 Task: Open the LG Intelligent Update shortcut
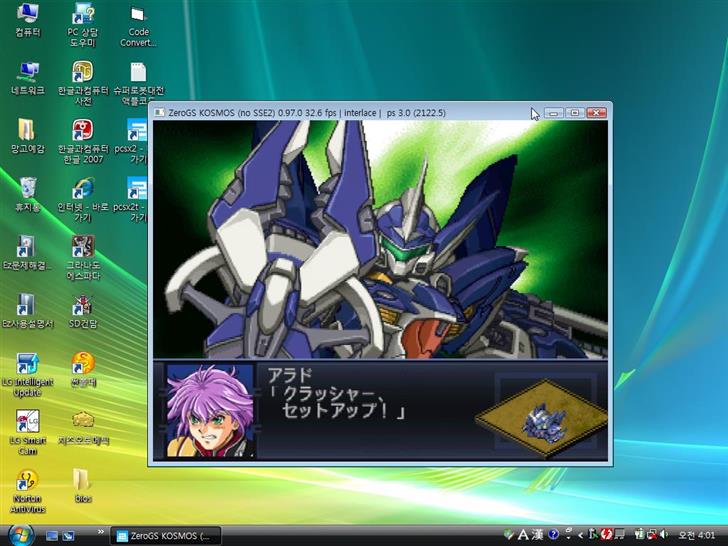27,375
